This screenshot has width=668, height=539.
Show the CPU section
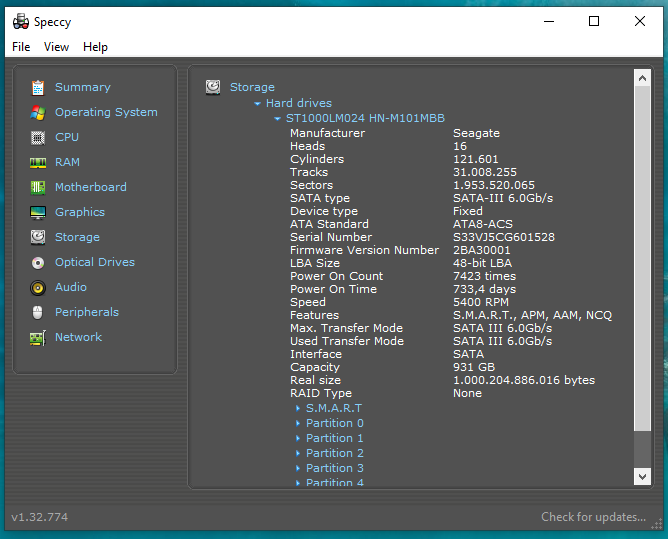(x=67, y=137)
